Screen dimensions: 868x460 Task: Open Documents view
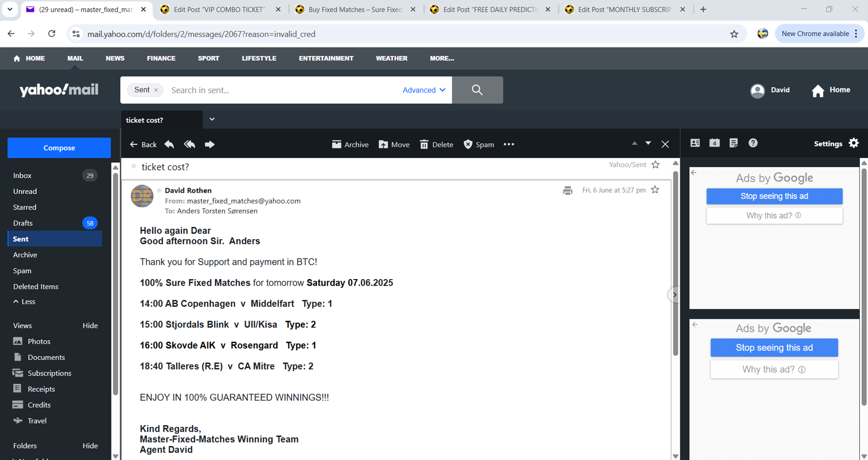(39, 357)
